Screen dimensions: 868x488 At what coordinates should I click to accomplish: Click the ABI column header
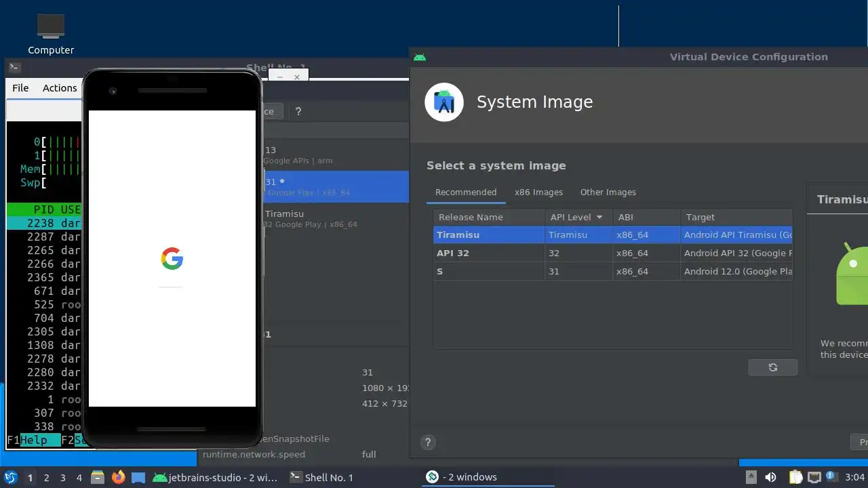[647, 218]
